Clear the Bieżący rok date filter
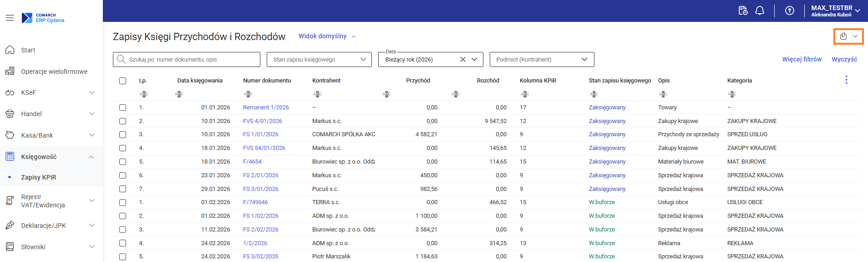 [x=463, y=59]
